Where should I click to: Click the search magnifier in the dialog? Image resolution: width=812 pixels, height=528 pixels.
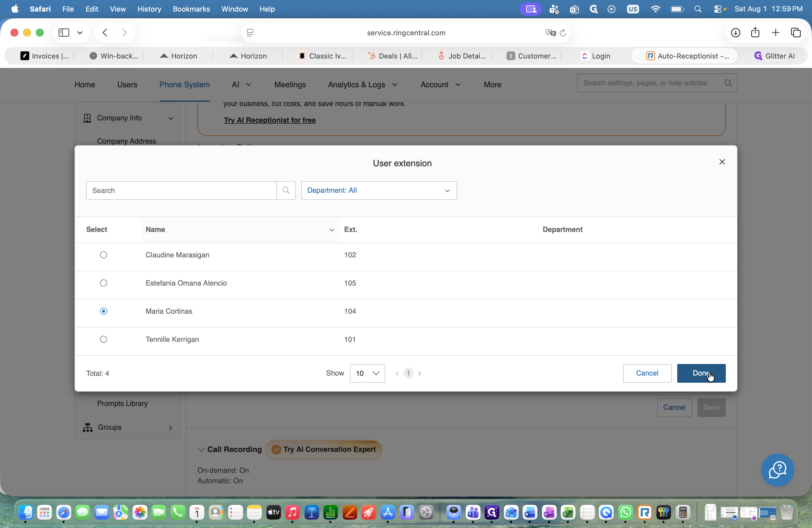pyautogui.click(x=286, y=190)
